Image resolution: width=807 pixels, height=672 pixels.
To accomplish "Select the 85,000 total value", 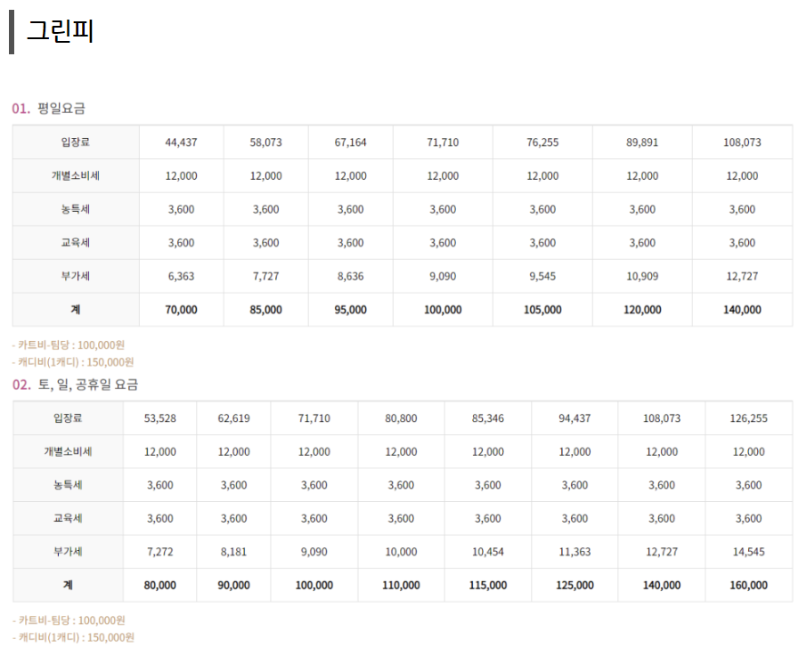I will [266, 310].
